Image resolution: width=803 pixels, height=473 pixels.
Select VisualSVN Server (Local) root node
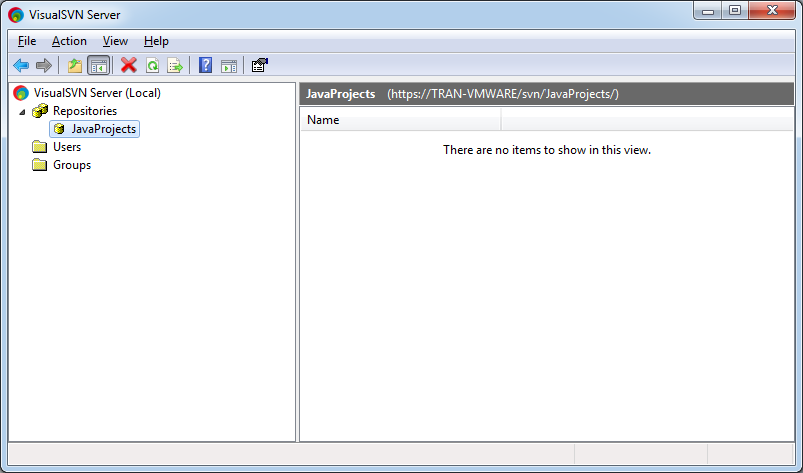(x=97, y=93)
